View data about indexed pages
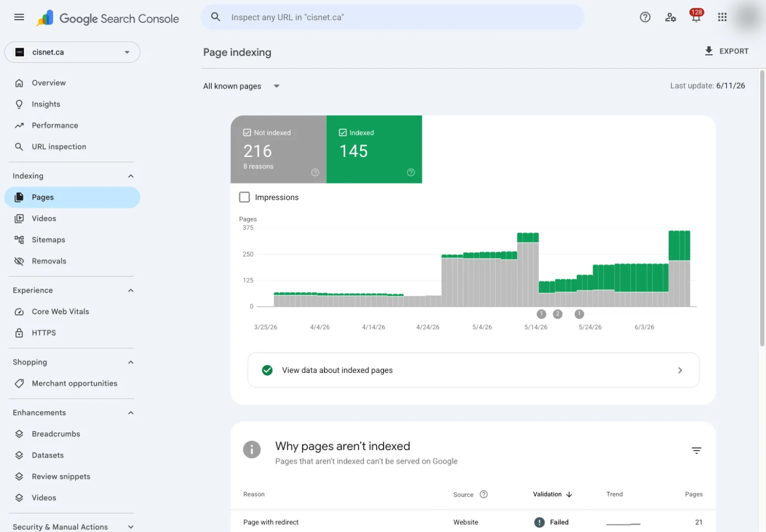Screen dimensions: 766x532 (x=473, y=370)
